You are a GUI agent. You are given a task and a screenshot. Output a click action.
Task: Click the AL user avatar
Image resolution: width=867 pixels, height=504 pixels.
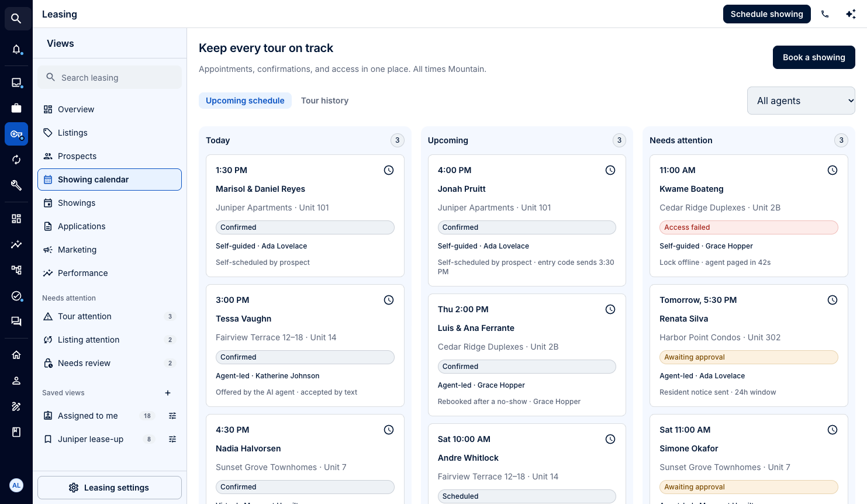(x=16, y=485)
